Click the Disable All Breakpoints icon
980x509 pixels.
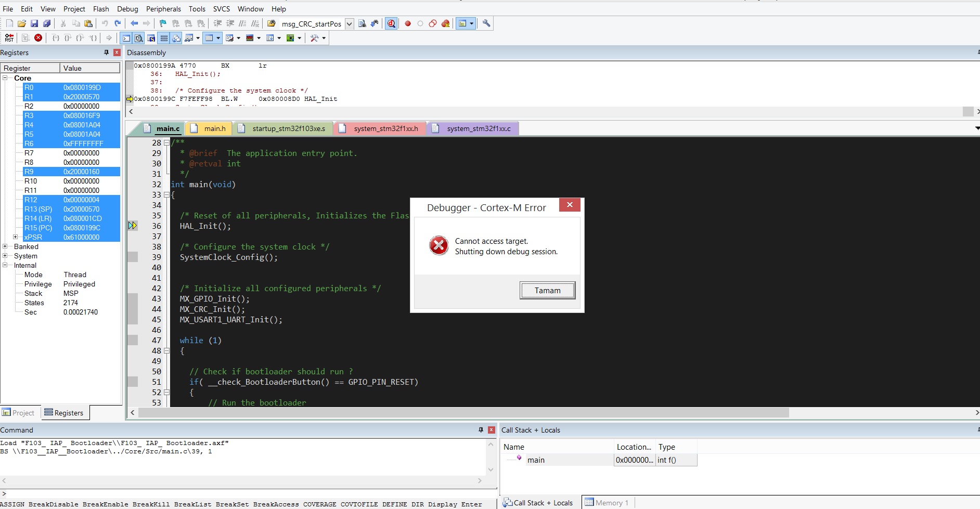(x=433, y=23)
